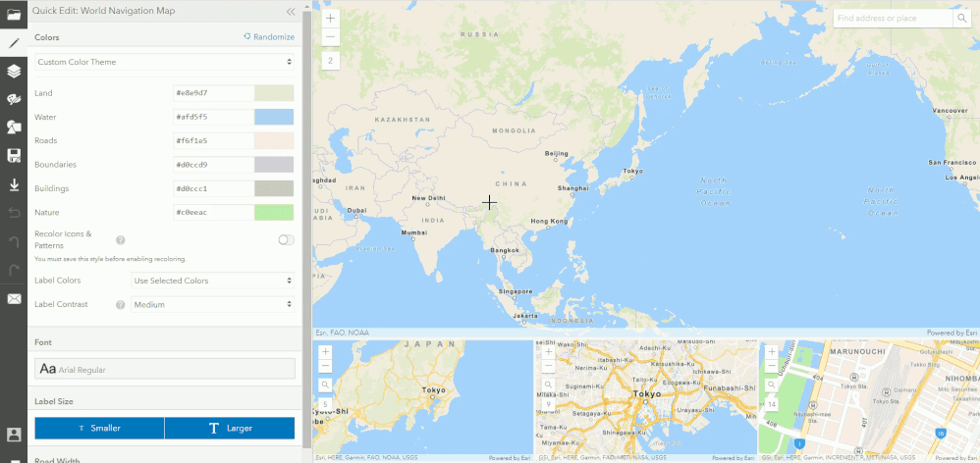
Task: Open the envelope feedback icon
Action: point(14,299)
